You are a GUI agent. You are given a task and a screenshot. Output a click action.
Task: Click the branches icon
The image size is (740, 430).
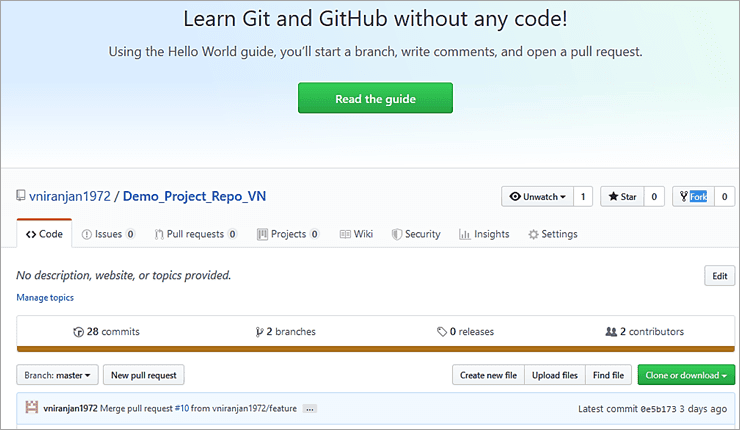point(258,332)
